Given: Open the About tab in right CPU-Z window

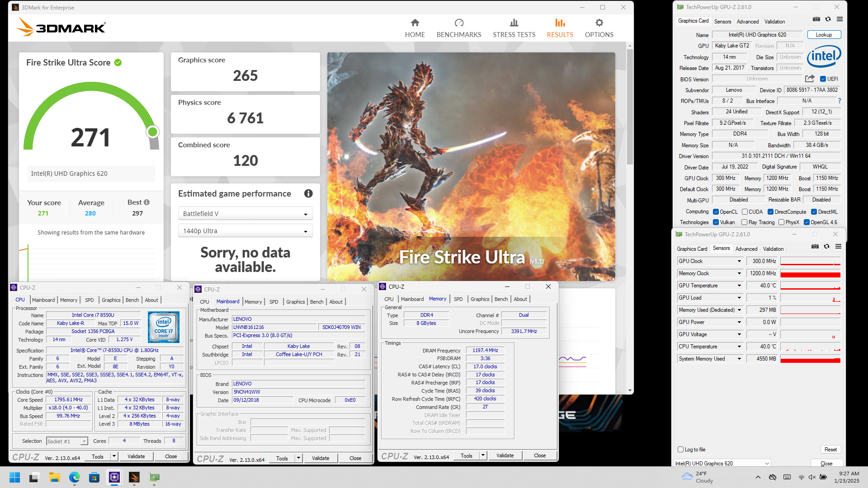Looking at the screenshot, I should (x=520, y=299).
